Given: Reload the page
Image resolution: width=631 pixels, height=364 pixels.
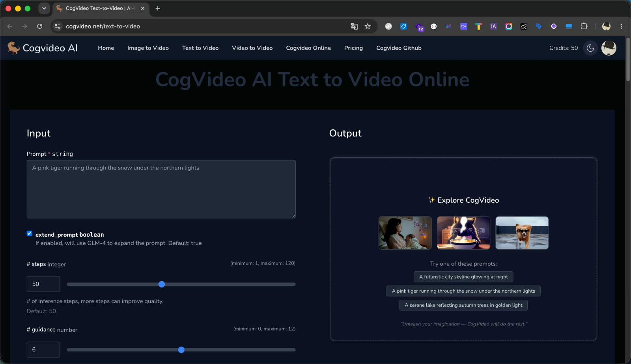Looking at the screenshot, I should click(x=40, y=26).
